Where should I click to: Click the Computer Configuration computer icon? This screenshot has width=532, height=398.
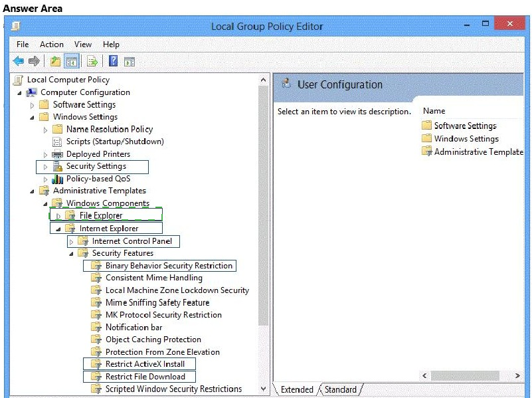coord(32,92)
